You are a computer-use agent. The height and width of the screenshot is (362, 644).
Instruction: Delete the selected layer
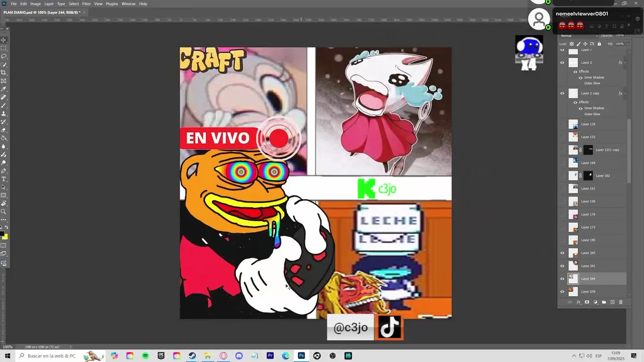(620, 302)
